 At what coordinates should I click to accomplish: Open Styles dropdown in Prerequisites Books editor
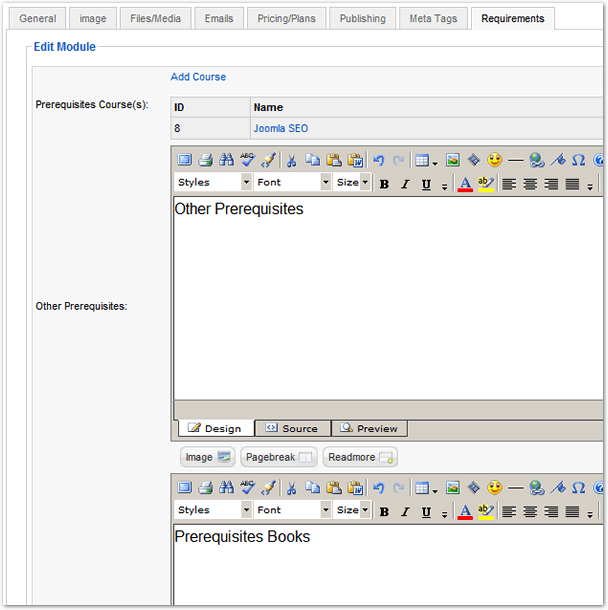[213, 510]
